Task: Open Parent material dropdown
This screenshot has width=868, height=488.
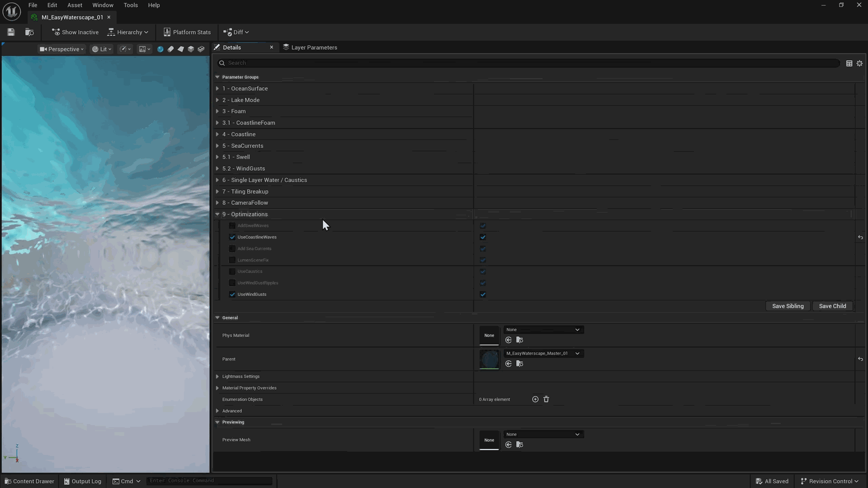Action: coord(544,354)
